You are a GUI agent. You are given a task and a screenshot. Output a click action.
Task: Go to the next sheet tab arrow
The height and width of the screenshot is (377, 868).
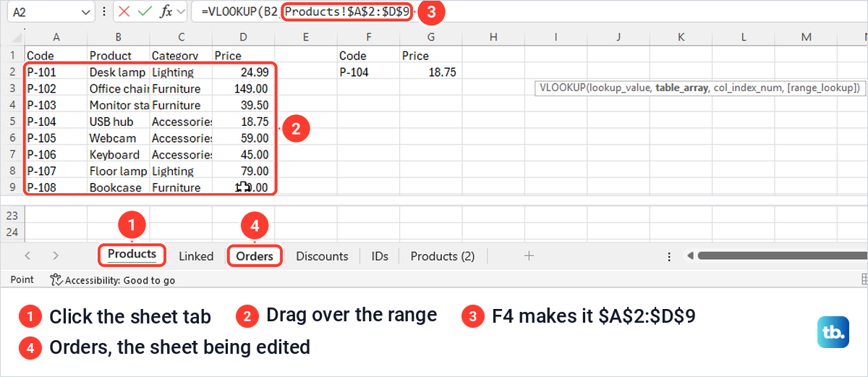[x=56, y=255]
